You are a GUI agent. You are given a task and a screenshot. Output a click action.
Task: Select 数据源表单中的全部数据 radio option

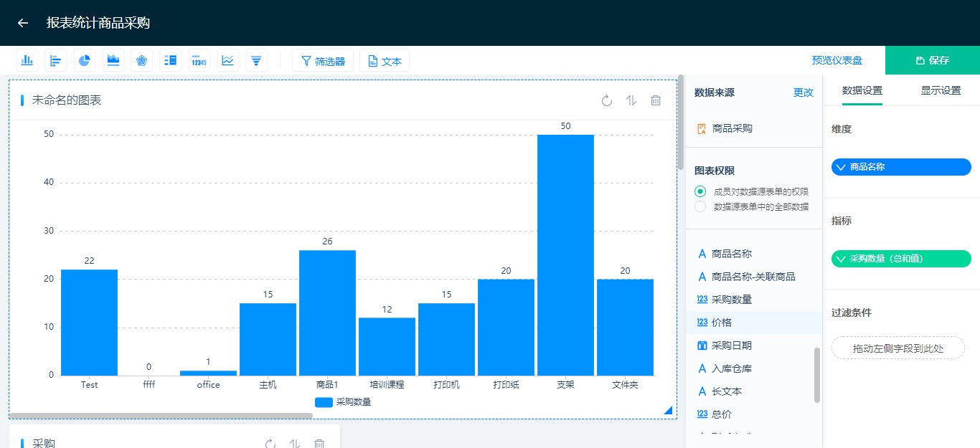click(x=700, y=206)
